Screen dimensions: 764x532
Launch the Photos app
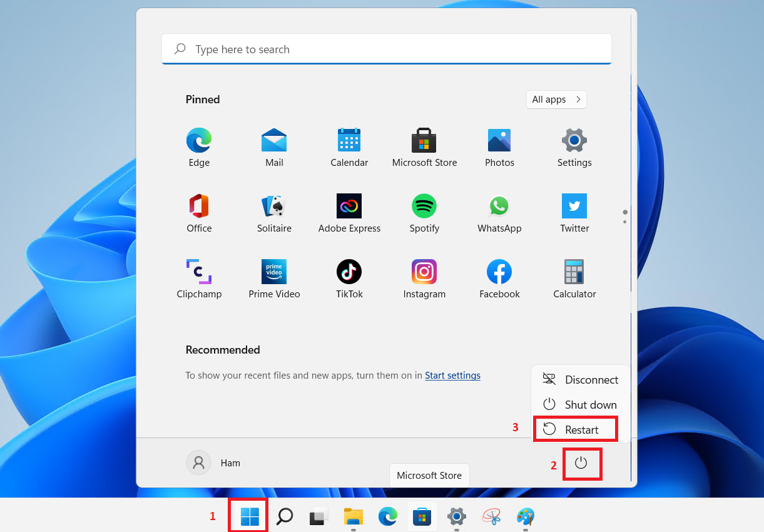[499, 148]
